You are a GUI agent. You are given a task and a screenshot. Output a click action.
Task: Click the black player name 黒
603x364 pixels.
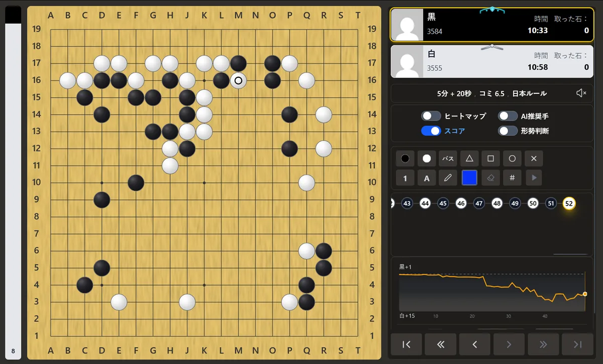tap(432, 17)
